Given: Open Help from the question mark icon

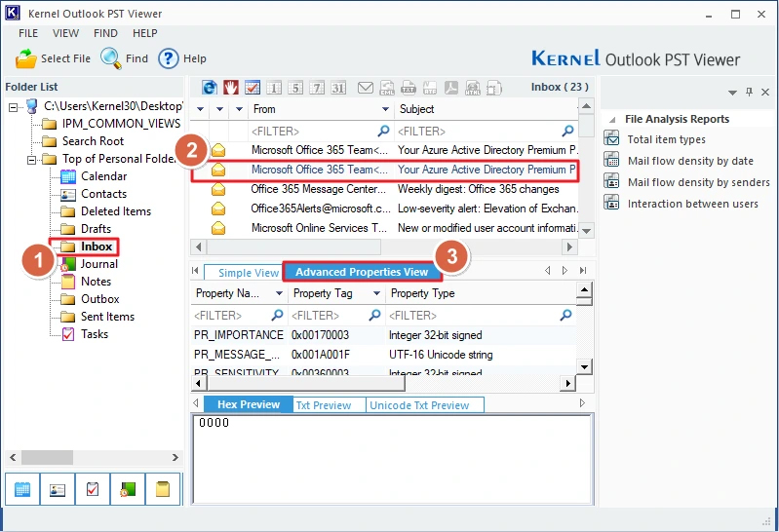Looking at the screenshot, I should point(168,58).
